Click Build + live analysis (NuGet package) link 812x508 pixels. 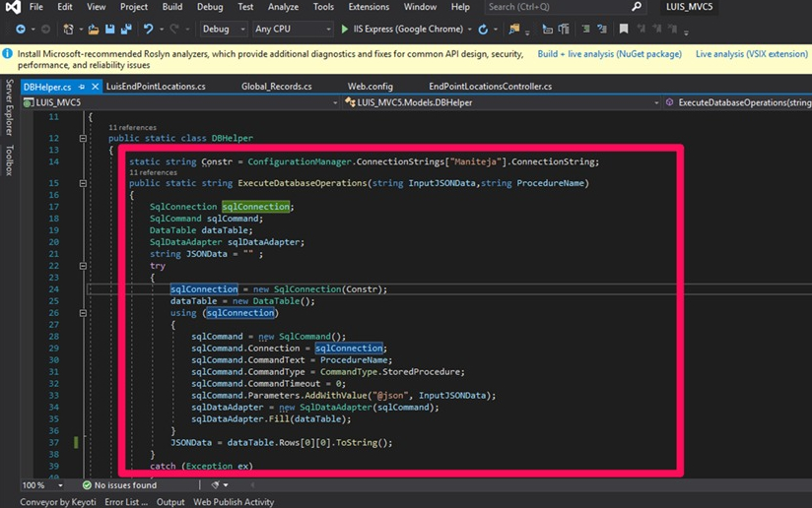coord(610,54)
